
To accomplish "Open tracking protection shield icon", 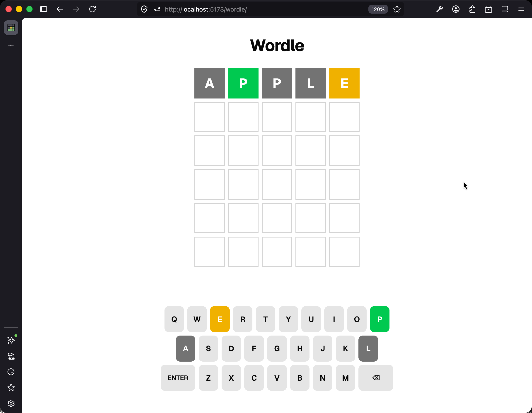I will (144, 9).
